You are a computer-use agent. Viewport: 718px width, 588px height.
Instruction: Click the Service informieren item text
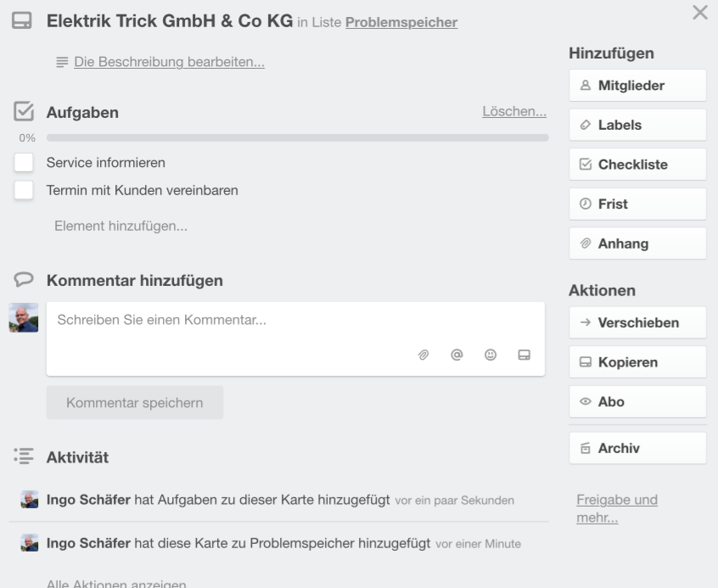point(106,163)
